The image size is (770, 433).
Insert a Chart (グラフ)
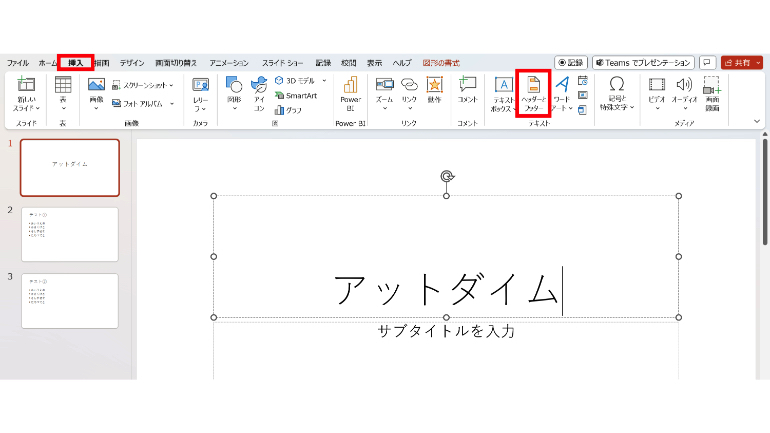click(x=288, y=110)
